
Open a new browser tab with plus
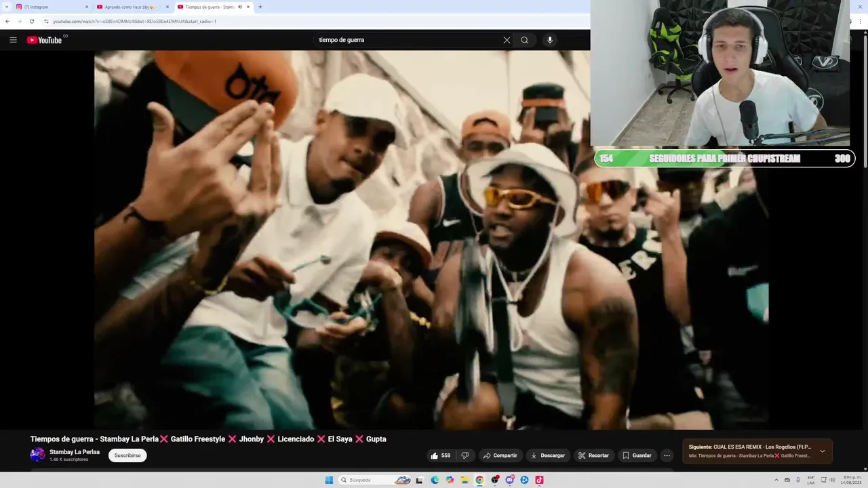(260, 7)
